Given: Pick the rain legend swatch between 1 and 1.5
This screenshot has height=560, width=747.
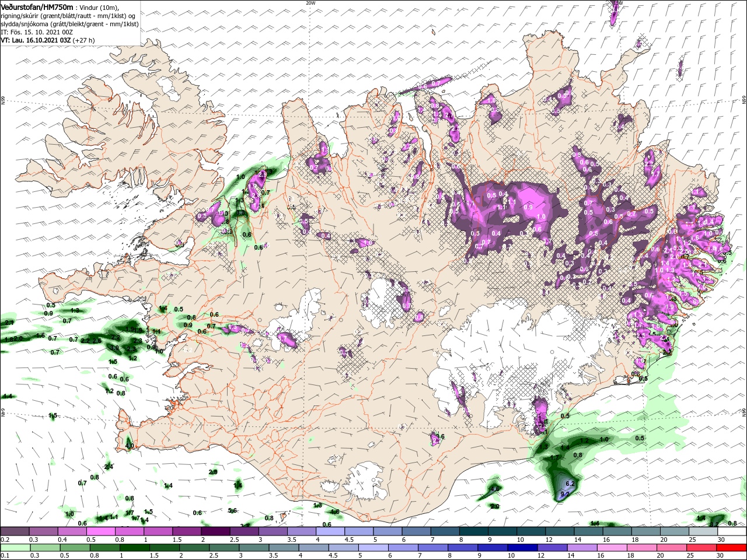Looking at the screenshot, I should (x=135, y=548).
